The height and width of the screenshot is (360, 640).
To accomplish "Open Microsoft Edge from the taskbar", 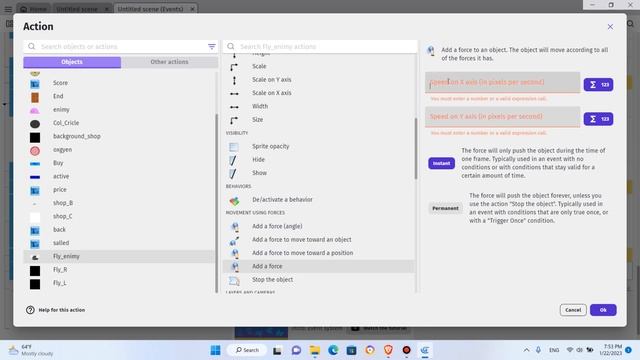I will pos(333,350).
